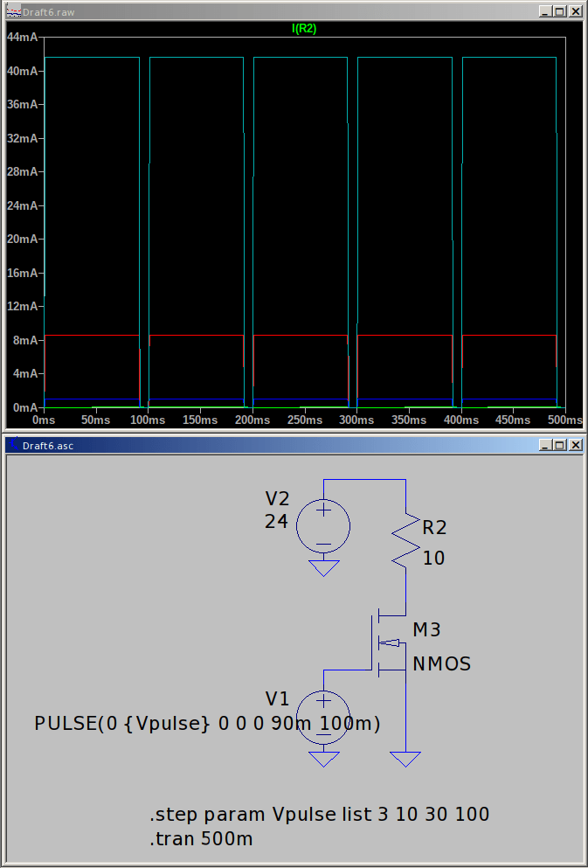
Task: Select the NMOS transistor M3 symbol
Action: (389, 642)
